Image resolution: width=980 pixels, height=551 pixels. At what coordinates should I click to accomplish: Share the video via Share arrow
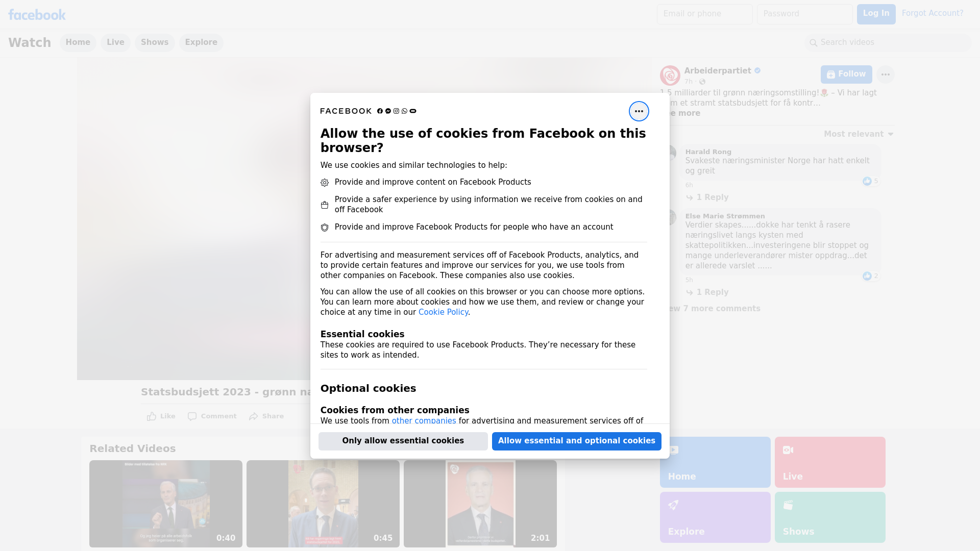[266, 416]
